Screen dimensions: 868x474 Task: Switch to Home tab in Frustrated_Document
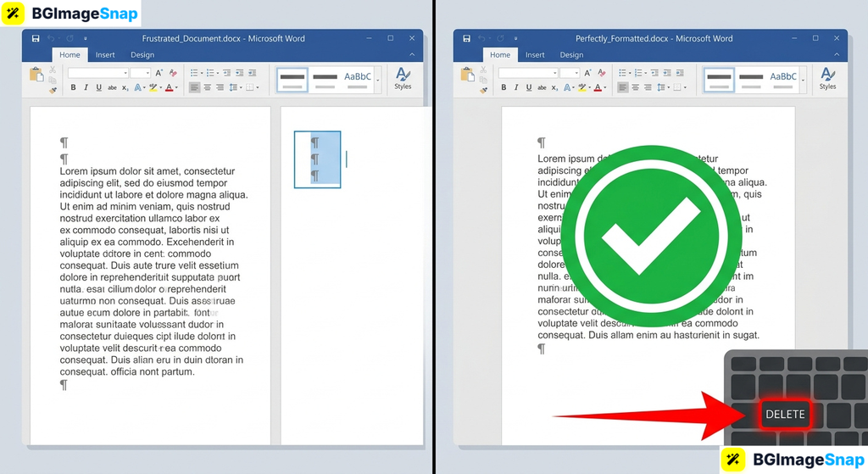coord(70,55)
